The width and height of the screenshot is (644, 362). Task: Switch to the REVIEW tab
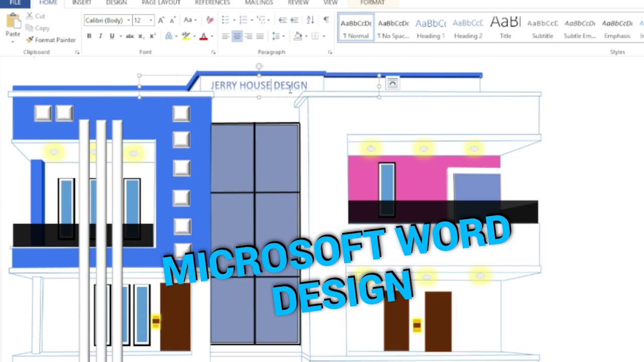(x=298, y=3)
